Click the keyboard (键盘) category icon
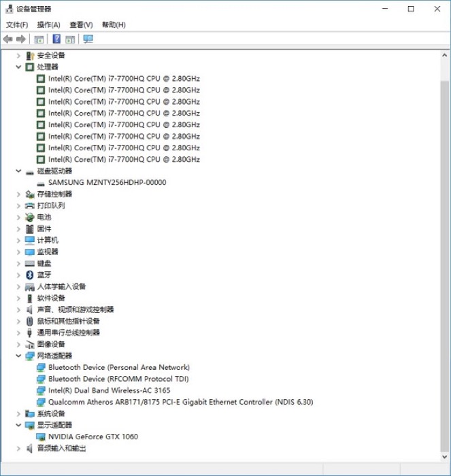451x476 pixels. (x=29, y=263)
